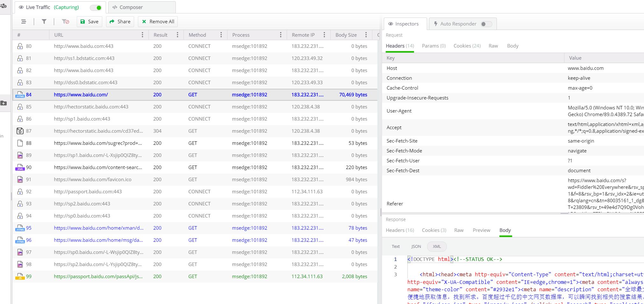Open the Remote IP column options menu
Viewport: 644px width, 304px height.
point(324,35)
